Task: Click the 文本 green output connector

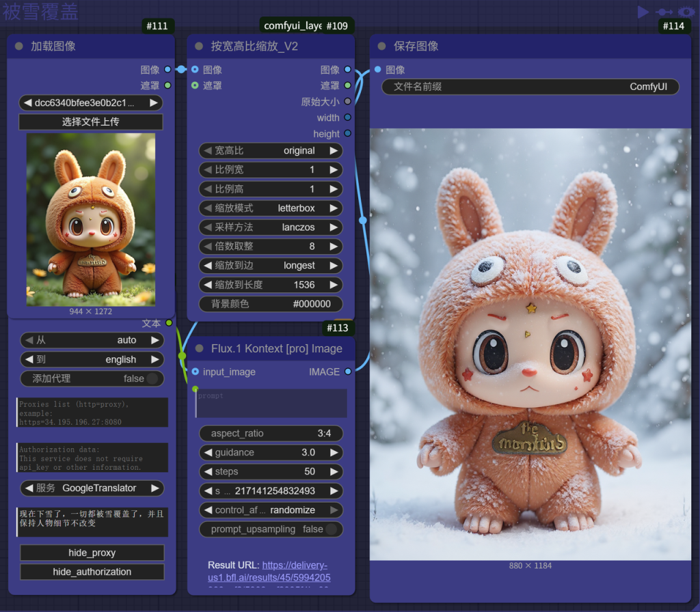Action: point(169,323)
